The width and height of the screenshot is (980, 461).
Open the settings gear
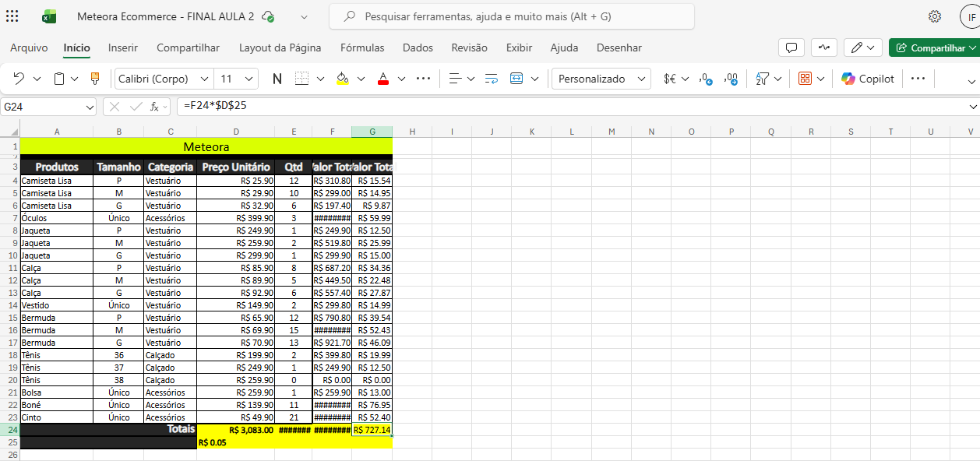(935, 16)
